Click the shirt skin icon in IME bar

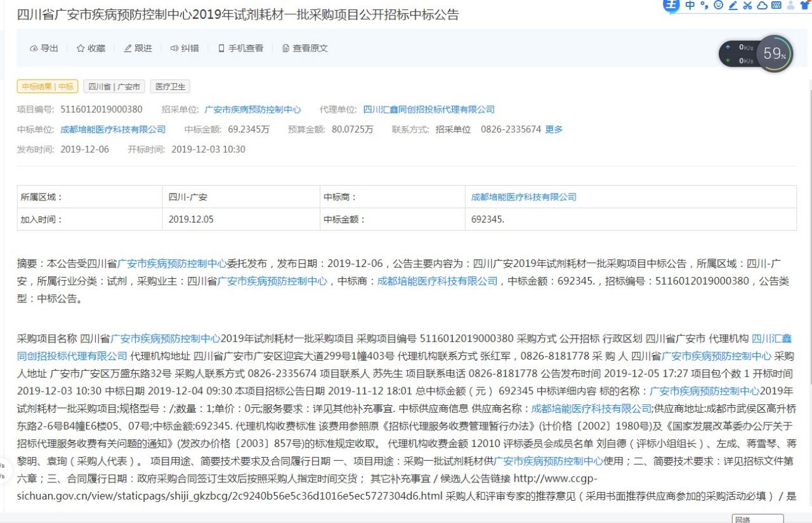805,6
